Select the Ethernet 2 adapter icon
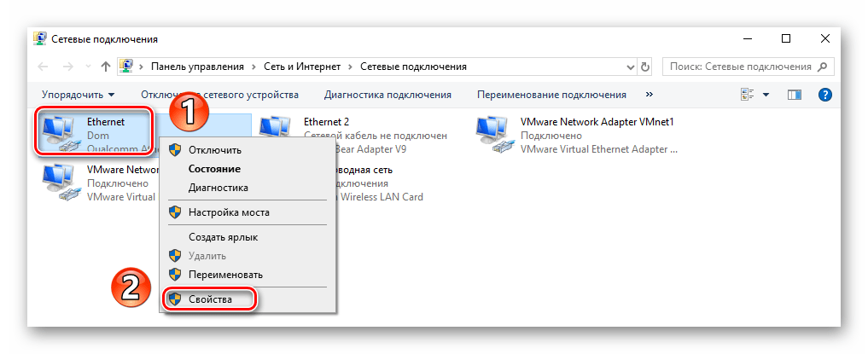This screenshot has height=354, width=868. click(x=276, y=130)
